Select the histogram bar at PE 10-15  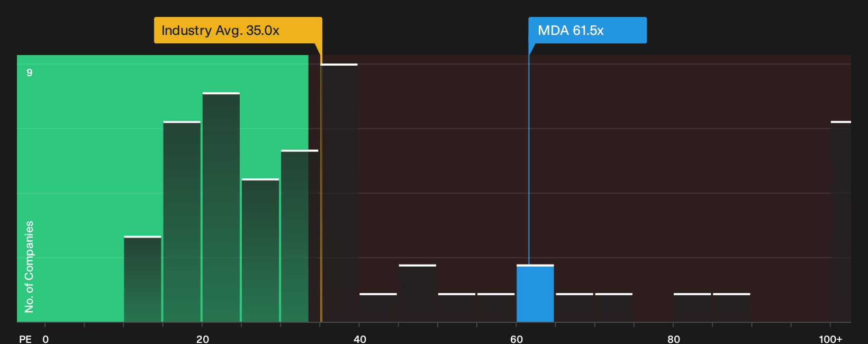[143, 279]
